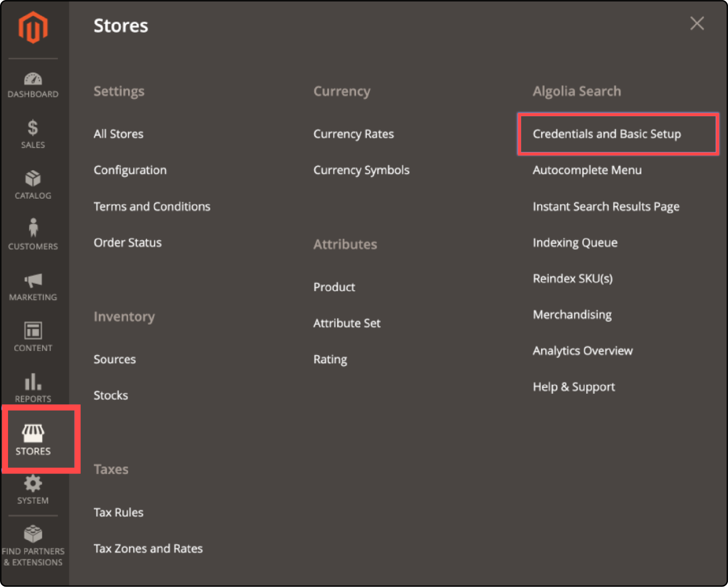Open Inventory Sources
This screenshot has height=587, width=728.
(115, 359)
